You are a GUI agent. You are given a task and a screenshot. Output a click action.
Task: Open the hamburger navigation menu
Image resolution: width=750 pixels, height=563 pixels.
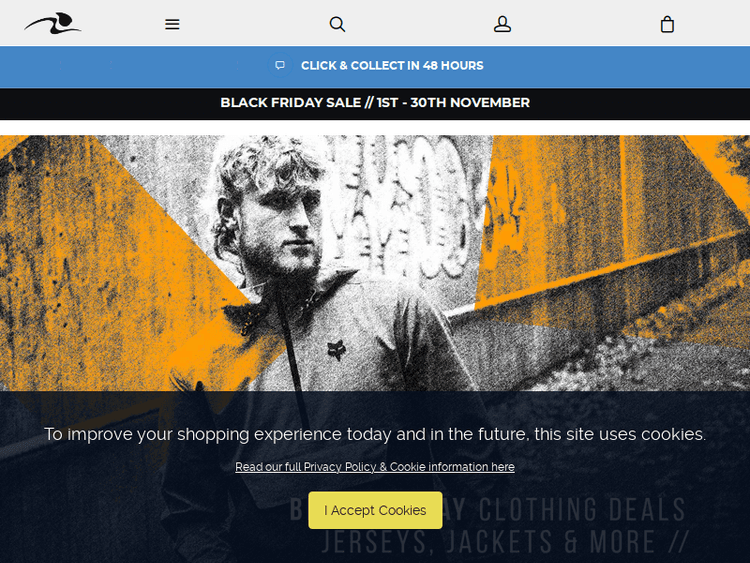(172, 24)
